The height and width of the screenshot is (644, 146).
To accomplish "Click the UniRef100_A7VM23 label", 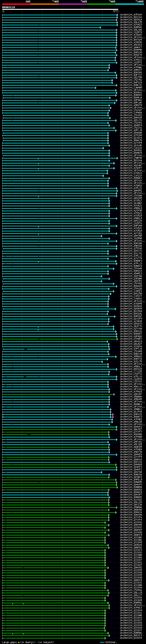I will (131, 25).
